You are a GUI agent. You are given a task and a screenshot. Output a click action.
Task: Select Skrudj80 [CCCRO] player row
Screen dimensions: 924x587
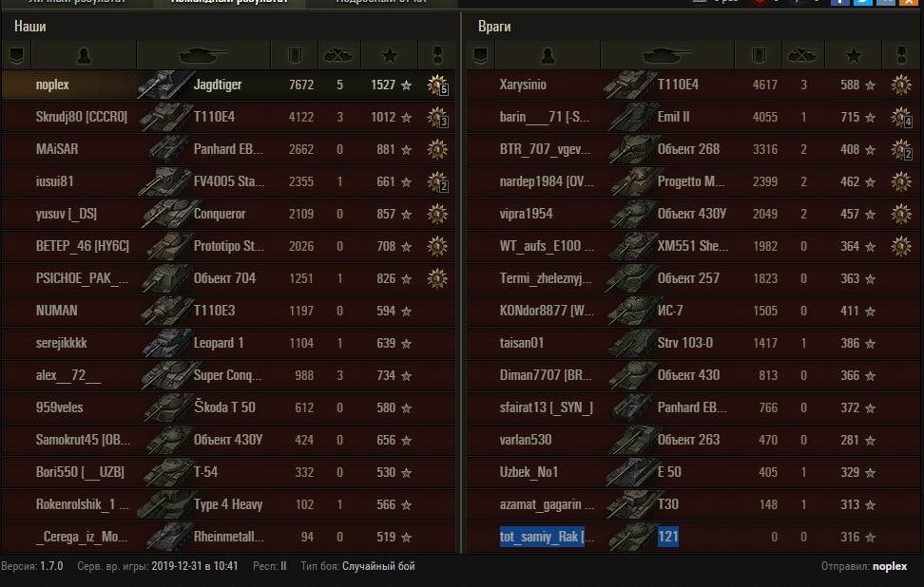click(x=229, y=117)
